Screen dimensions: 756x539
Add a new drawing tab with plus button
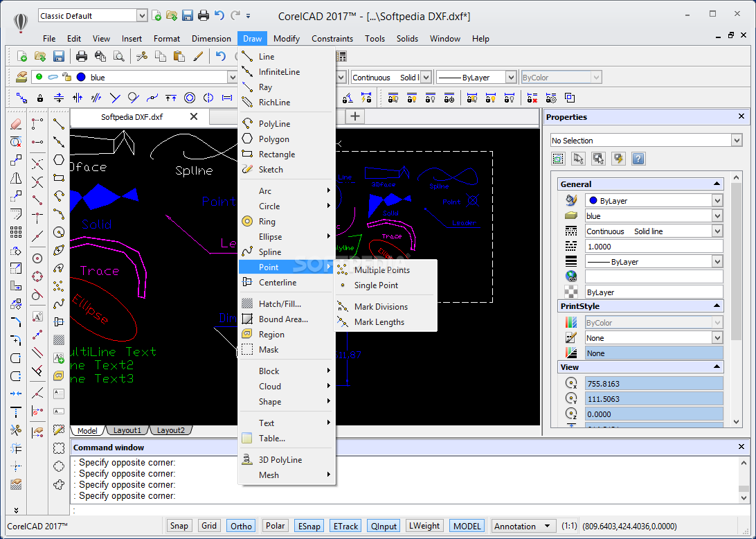[x=355, y=116]
